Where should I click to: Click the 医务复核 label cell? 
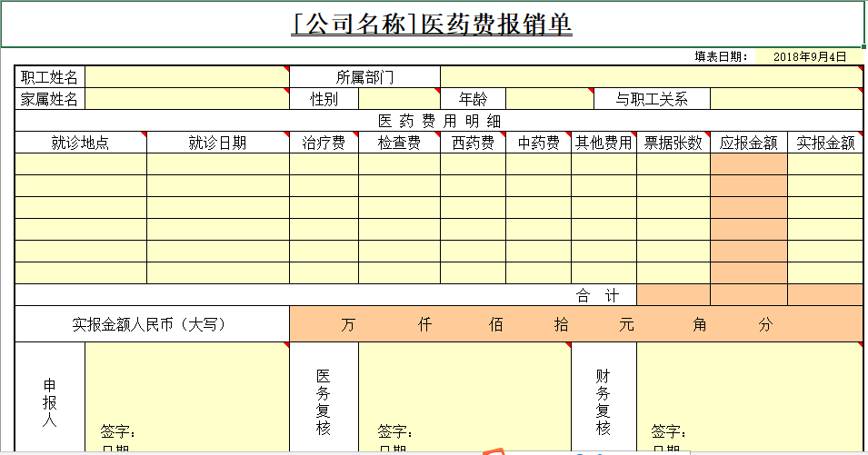[x=324, y=400]
